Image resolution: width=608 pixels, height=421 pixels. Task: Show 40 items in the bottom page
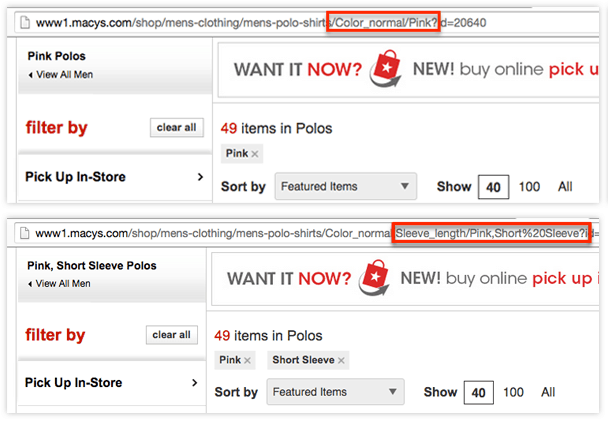tap(478, 393)
